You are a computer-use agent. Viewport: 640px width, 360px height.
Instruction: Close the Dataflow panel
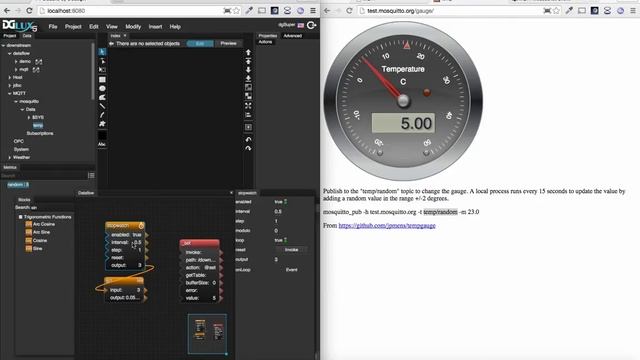[x=231, y=193]
